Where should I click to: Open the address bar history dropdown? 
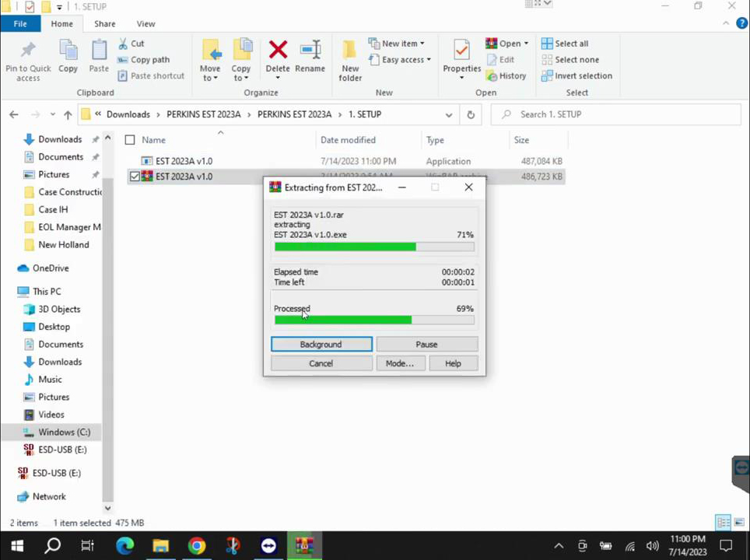449,115
